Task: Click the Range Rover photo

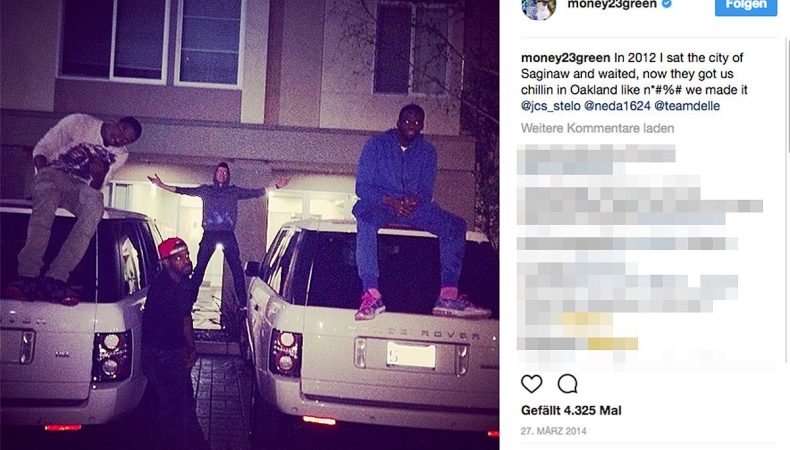Action: coord(249,225)
